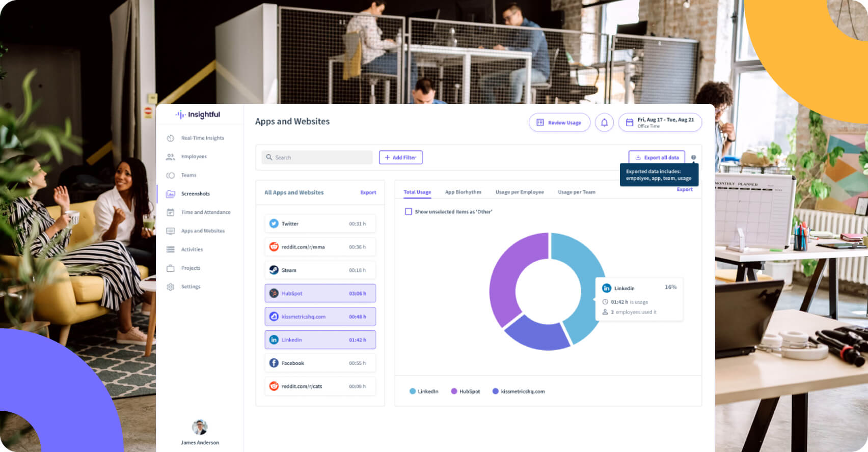Click the Steam app icon
The height and width of the screenshot is (452, 868).
pos(274,270)
